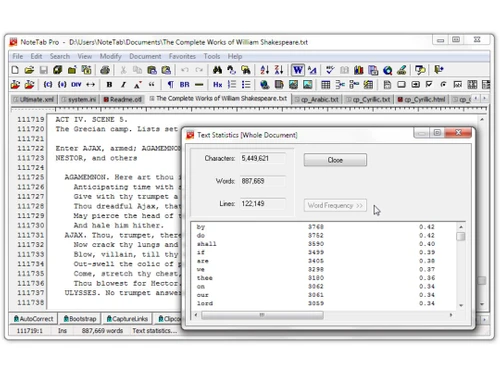Click Close button in Text Statistics
Viewport: 500px width, 375px height.
[x=335, y=160]
